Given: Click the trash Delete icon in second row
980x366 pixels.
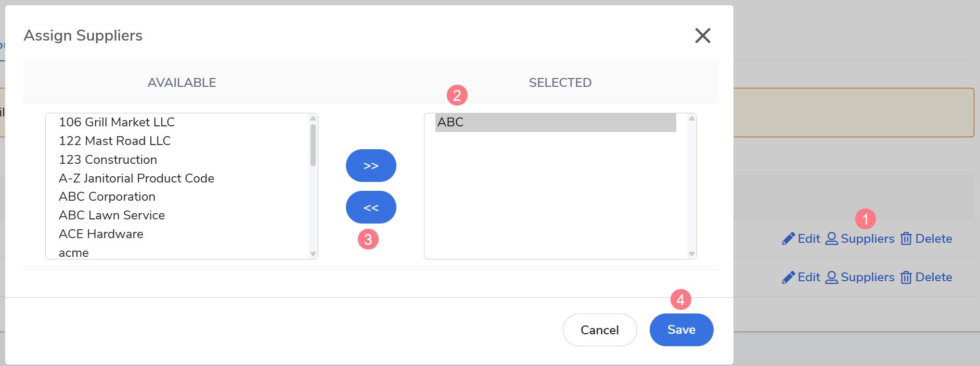Looking at the screenshot, I should tap(906, 277).
